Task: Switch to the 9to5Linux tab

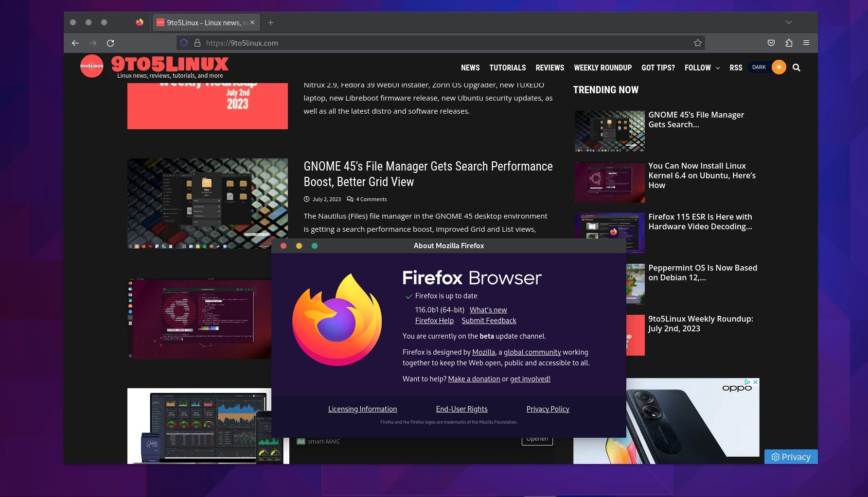Action: click(x=204, y=22)
